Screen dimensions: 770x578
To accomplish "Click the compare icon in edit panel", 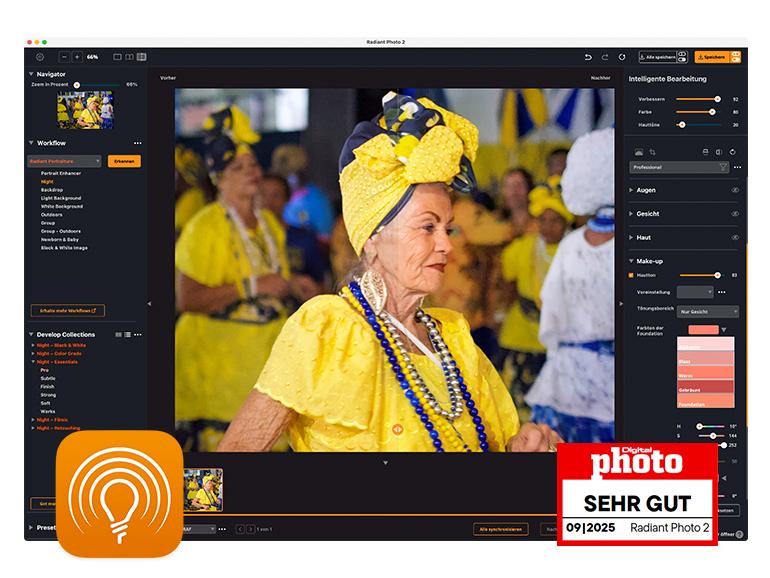I will (x=719, y=152).
